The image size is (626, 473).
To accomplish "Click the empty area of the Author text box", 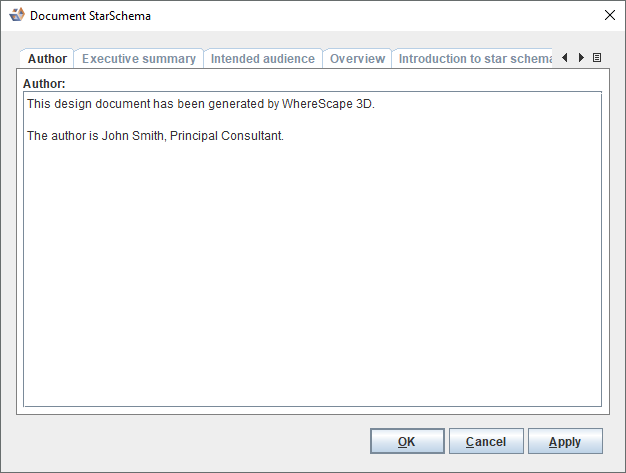I will (x=312, y=280).
